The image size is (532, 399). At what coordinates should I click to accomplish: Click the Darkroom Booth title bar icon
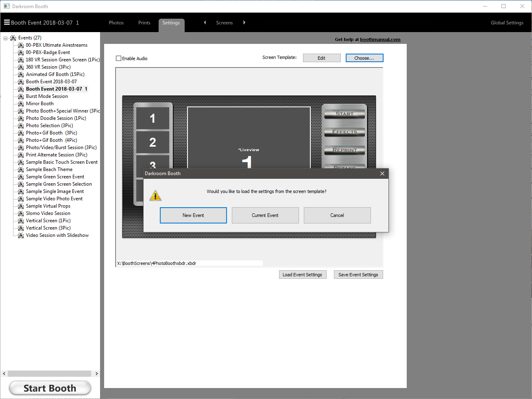pyautogui.click(x=7, y=6)
